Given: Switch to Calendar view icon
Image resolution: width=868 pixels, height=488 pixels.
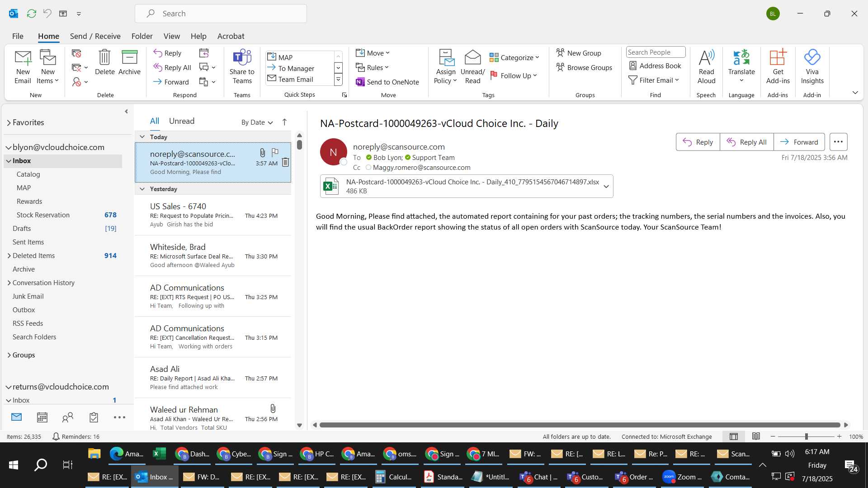Looking at the screenshot, I should point(42,417).
